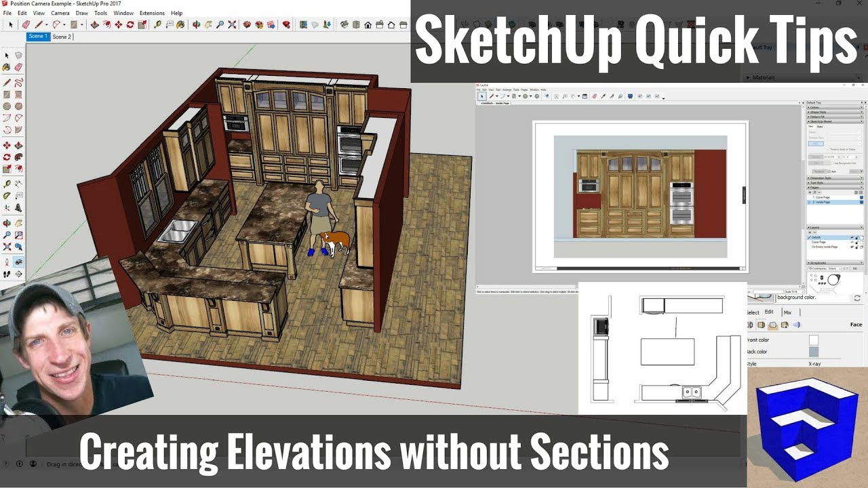
Task: Select the highlighted Look Around eye tool
Action: coord(19,261)
